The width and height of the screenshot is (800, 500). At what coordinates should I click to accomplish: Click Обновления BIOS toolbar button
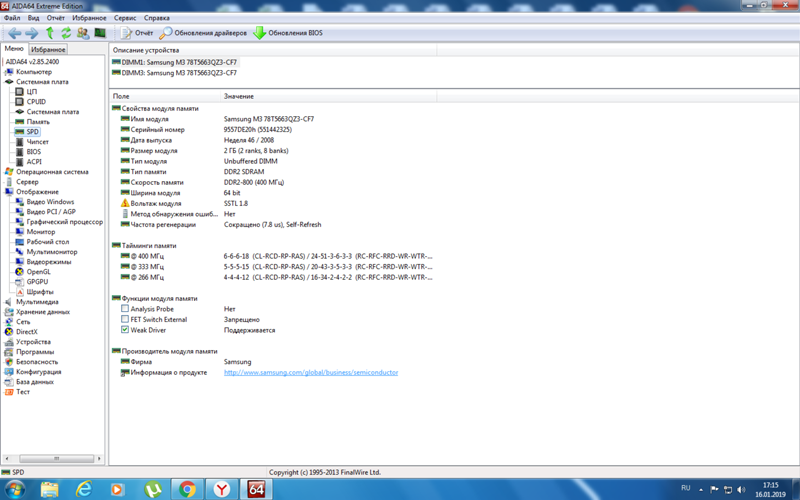point(288,33)
